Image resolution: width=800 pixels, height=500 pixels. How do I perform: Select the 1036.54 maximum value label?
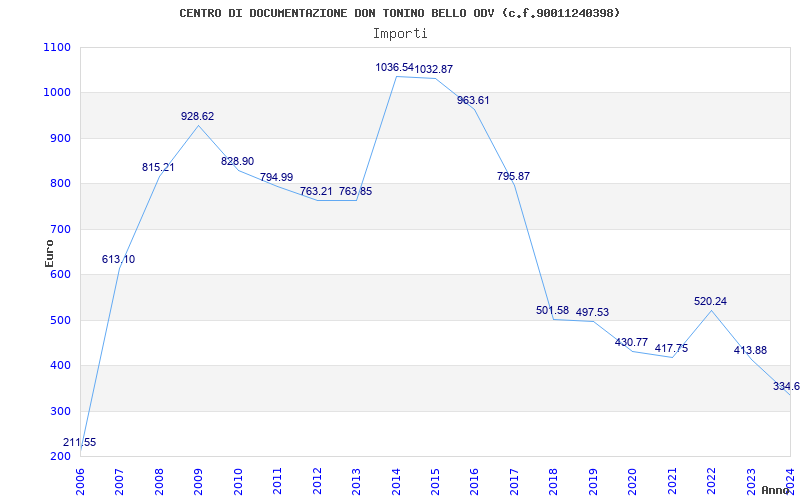394,67
